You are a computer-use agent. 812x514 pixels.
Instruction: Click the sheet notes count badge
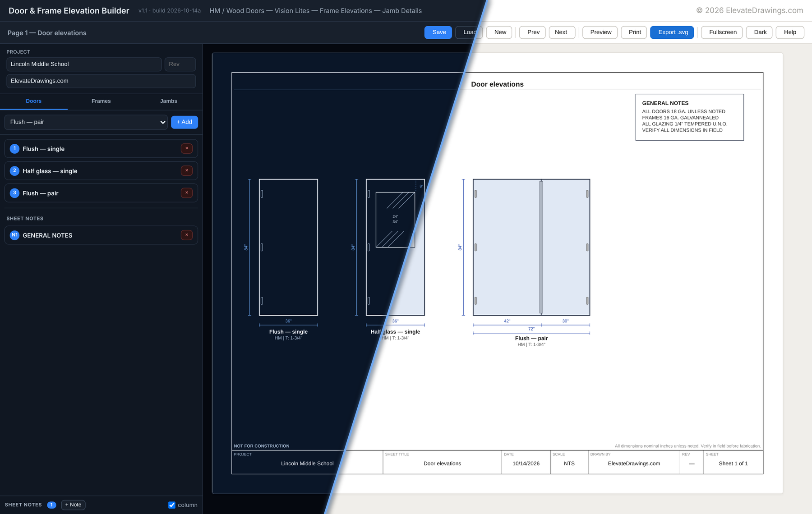pos(51,505)
